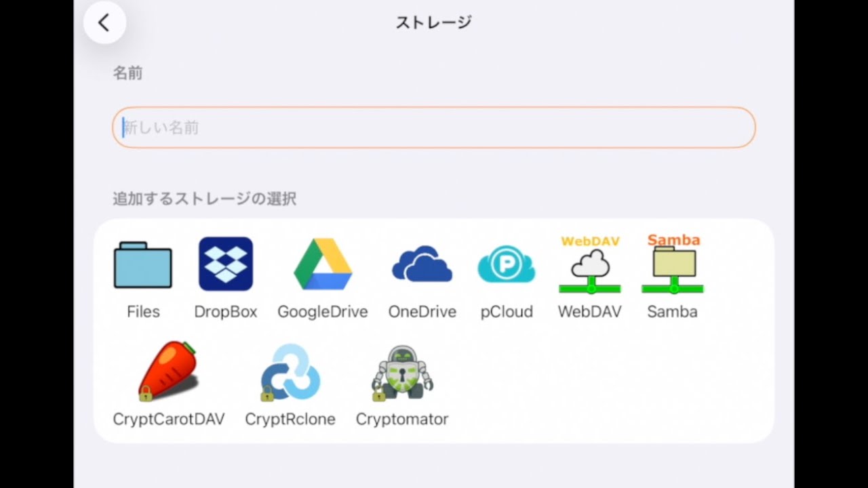The height and width of the screenshot is (488, 868).
Task: Click the "Files" label text
Action: click(x=143, y=312)
